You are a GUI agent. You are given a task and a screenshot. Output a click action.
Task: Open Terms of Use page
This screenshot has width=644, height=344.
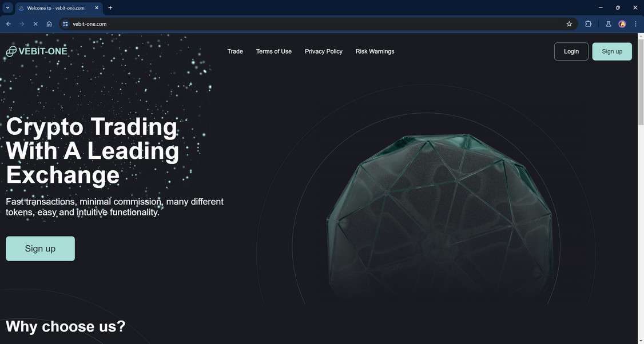[273, 51]
